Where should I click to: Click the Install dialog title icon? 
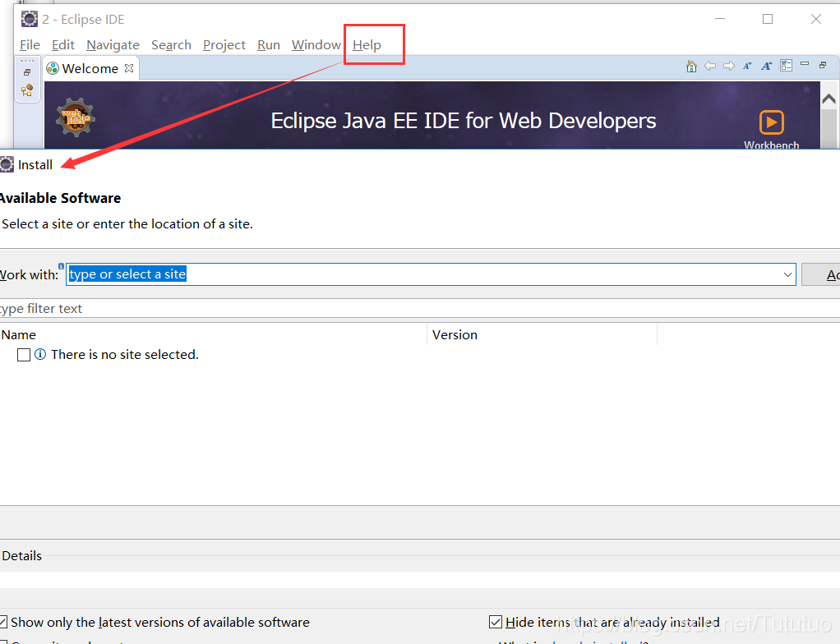(7, 164)
